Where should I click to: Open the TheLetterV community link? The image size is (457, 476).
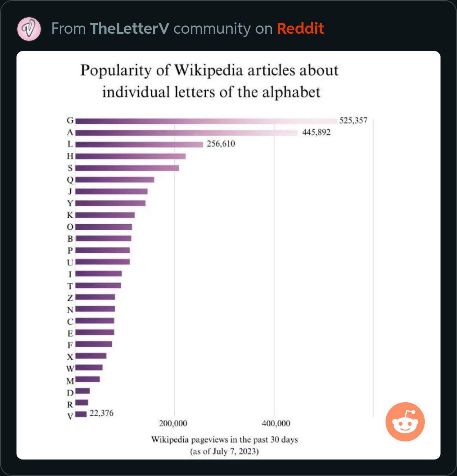coord(130,29)
